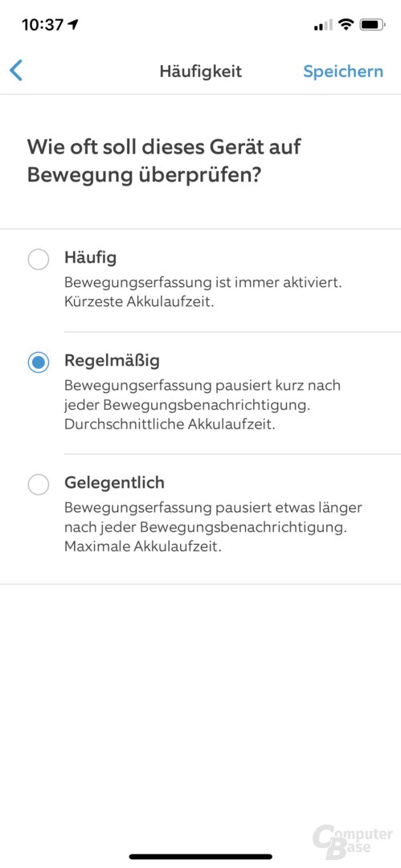Tap Speichern to save the setting
The height and width of the screenshot is (868, 401).
point(343,72)
